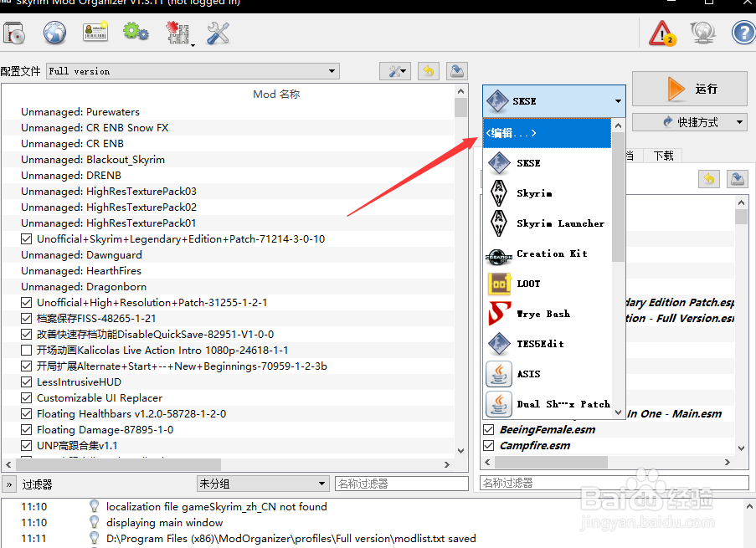The width and height of the screenshot is (756, 548).
Task: Select Unmanaged: Blackout_Skyrim row
Action: tap(228, 160)
